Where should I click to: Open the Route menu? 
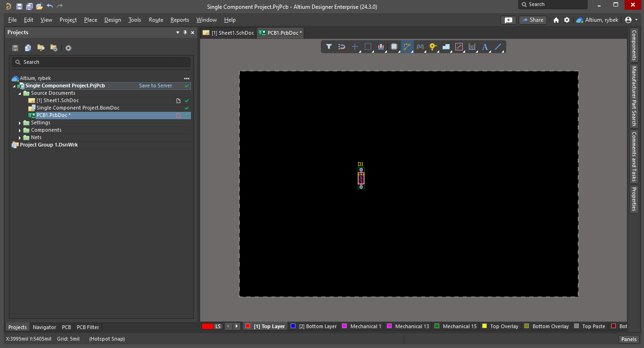coord(156,20)
